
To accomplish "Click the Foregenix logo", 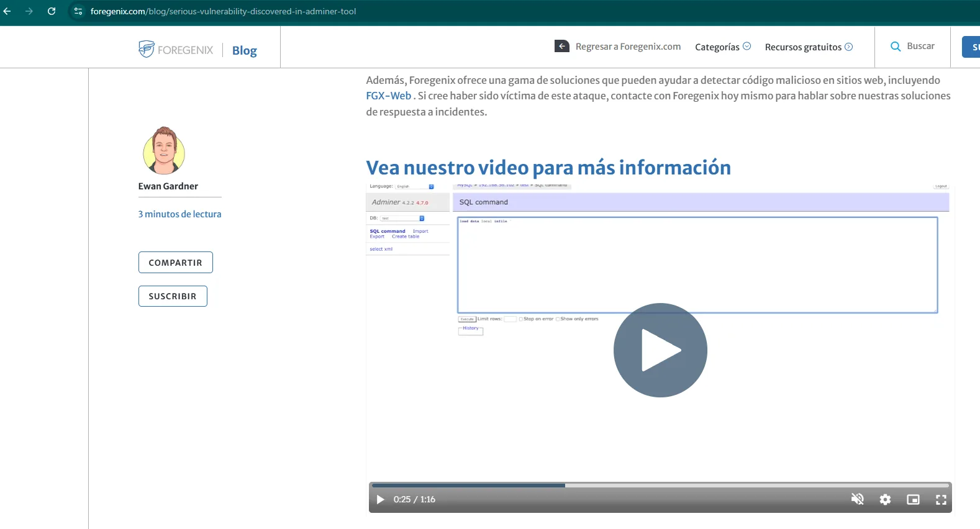I will [x=176, y=50].
